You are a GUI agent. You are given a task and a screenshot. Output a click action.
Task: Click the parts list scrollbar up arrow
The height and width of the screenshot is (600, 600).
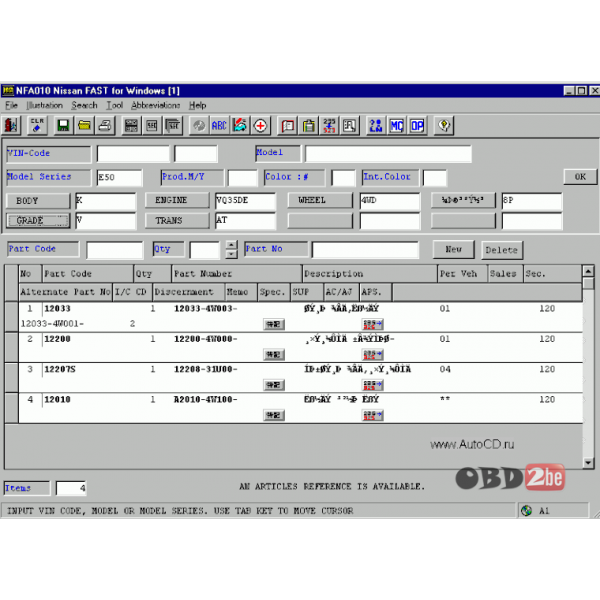588,271
